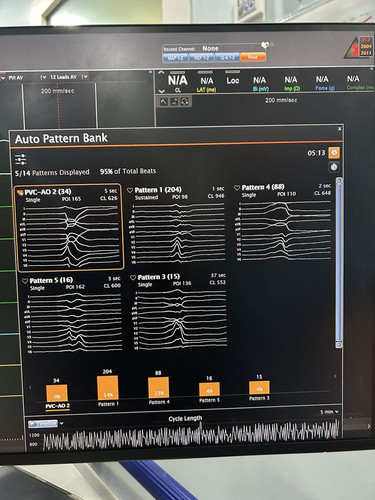Click the '5/14 Patterns Displayed' text
This screenshot has height=500, width=375.
(x=52, y=173)
